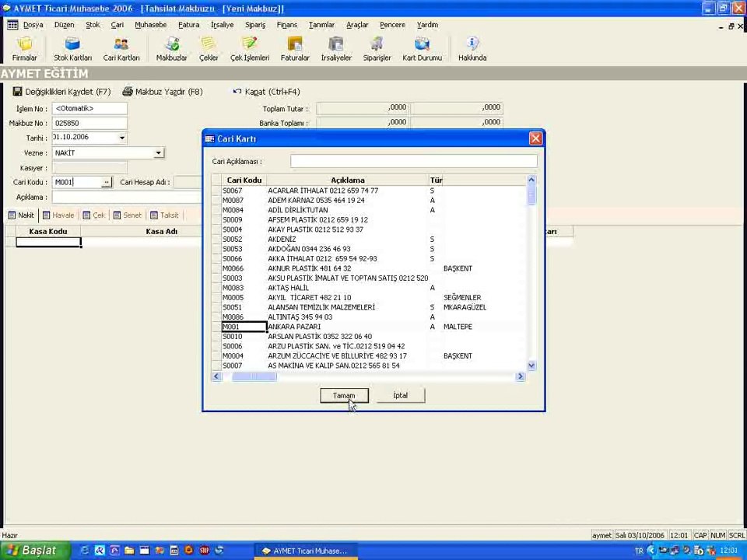Open Çek İşlemleri from the toolbar
The width and height of the screenshot is (747, 560).
pyautogui.click(x=250, y=48)
